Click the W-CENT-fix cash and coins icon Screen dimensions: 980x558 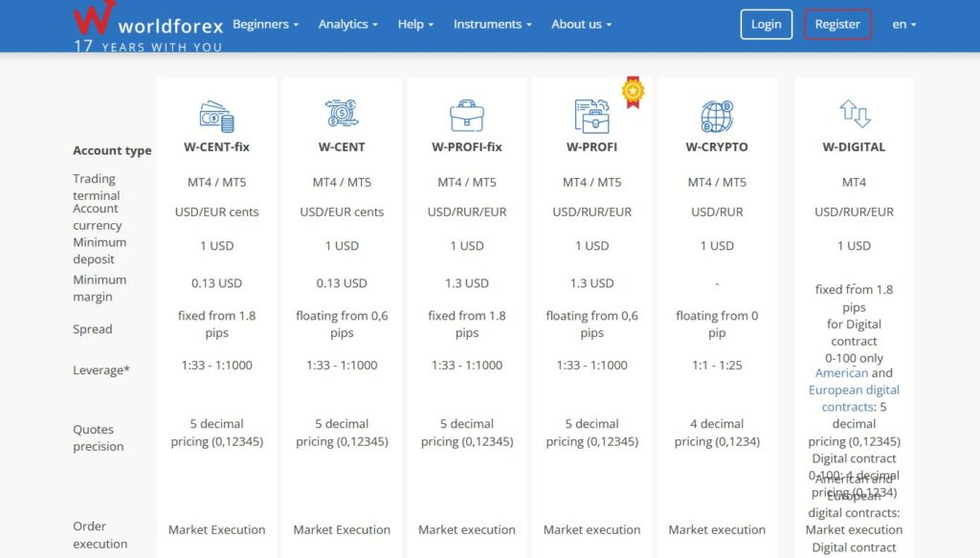[217, 116]
